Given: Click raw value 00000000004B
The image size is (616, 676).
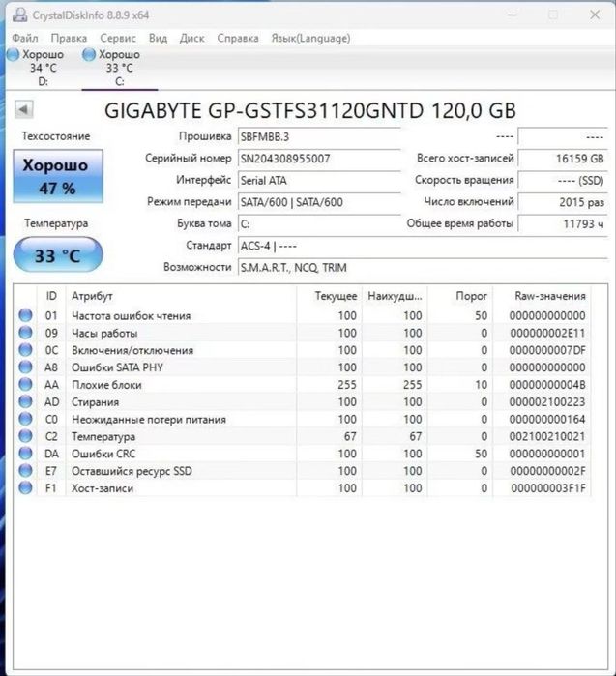Looking at the screenshot, I should (547, 385).
